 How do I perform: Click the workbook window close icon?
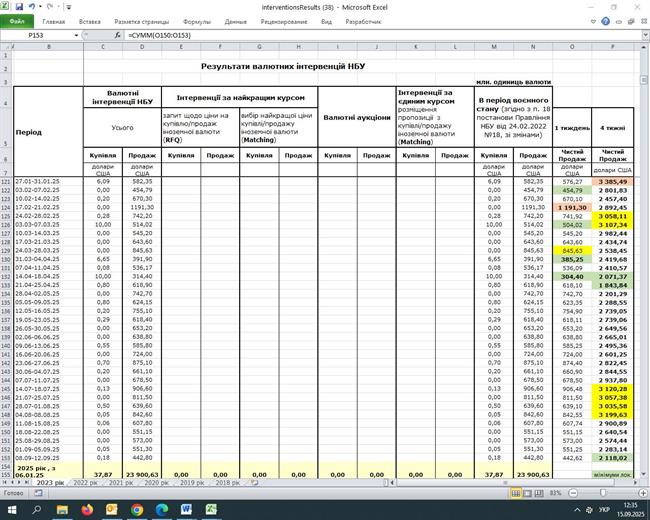(x=643, y=22)
